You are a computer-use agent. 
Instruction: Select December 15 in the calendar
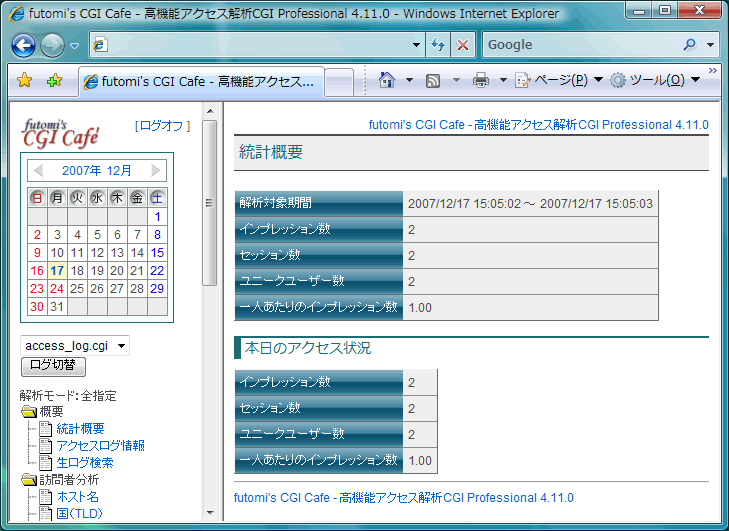(x=157, y=252)
